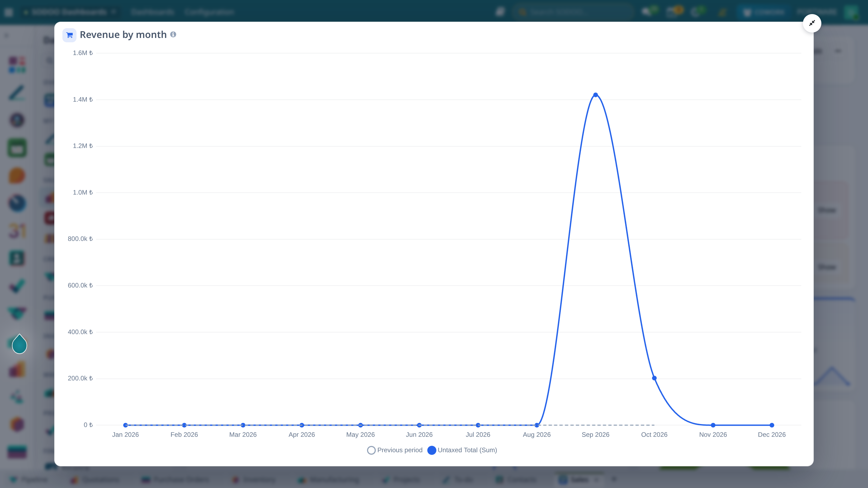Select the Aug 2026 data point

537,425
